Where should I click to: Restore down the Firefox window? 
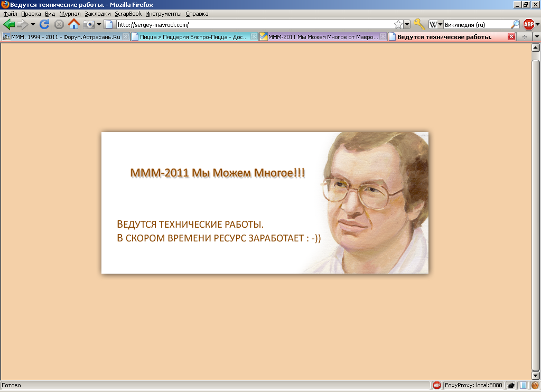click(x=526, y=5)
